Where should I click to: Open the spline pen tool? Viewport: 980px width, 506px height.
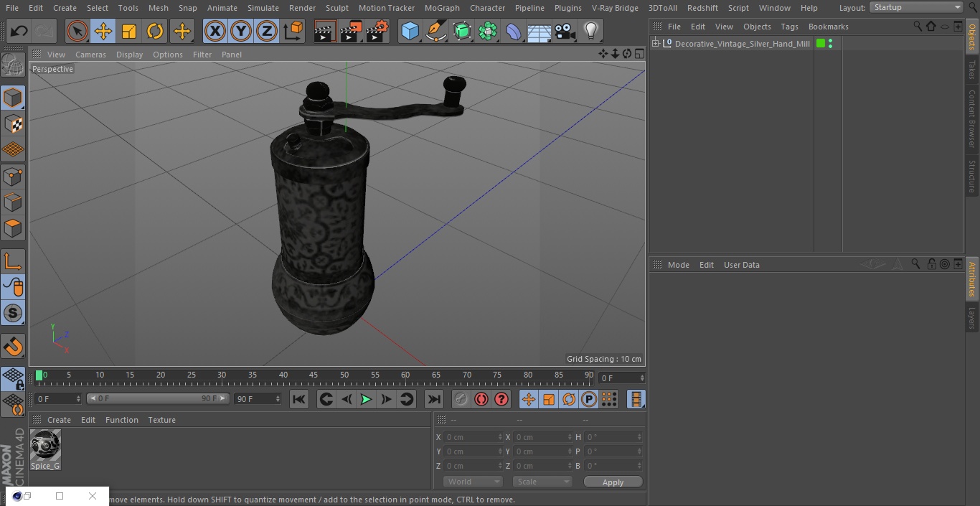tap(436, 31)
